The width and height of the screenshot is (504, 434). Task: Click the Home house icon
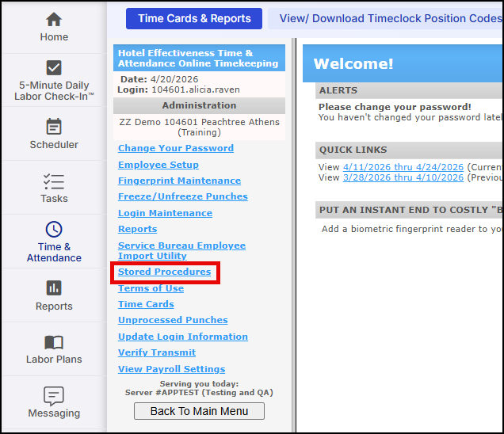click(x=54, y=19)
